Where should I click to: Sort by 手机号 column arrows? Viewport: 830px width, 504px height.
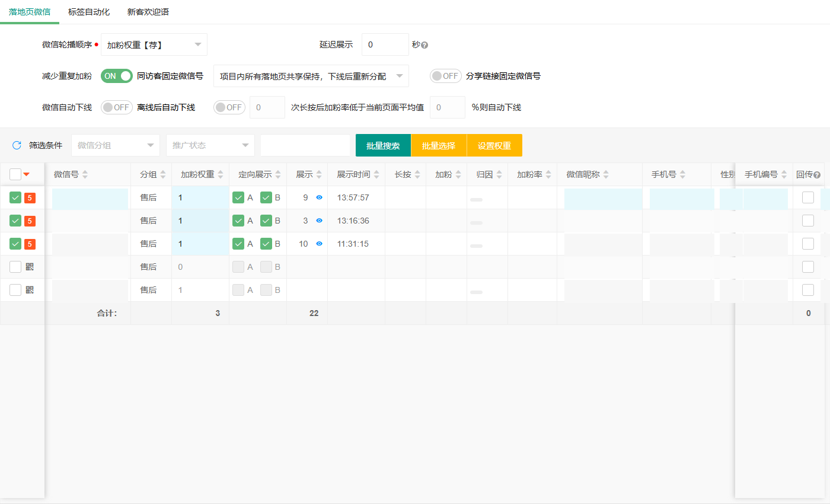[x=683, y=174]
